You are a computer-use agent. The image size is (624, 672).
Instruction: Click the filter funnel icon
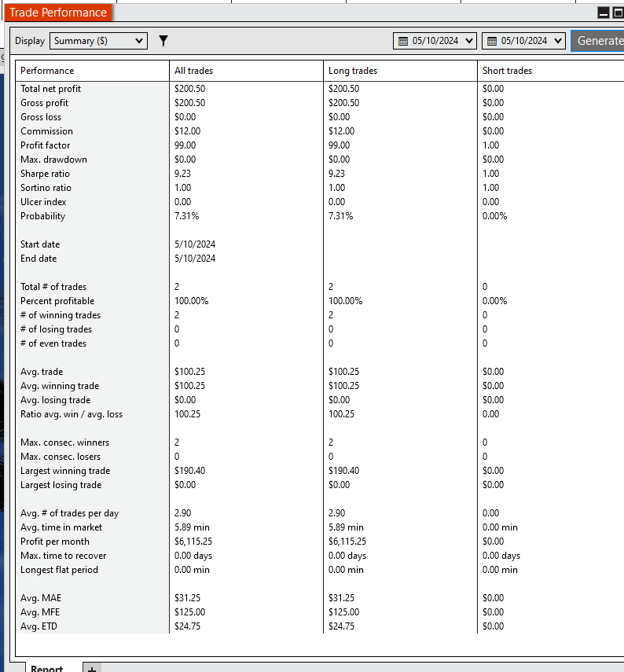coord(163,41)
